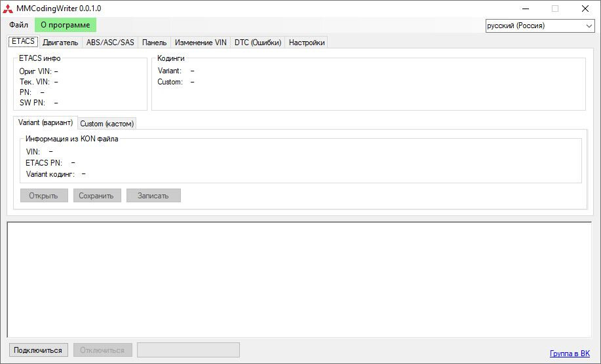
Task: Switch to the Настройки tab
Action: click(307, 43)
